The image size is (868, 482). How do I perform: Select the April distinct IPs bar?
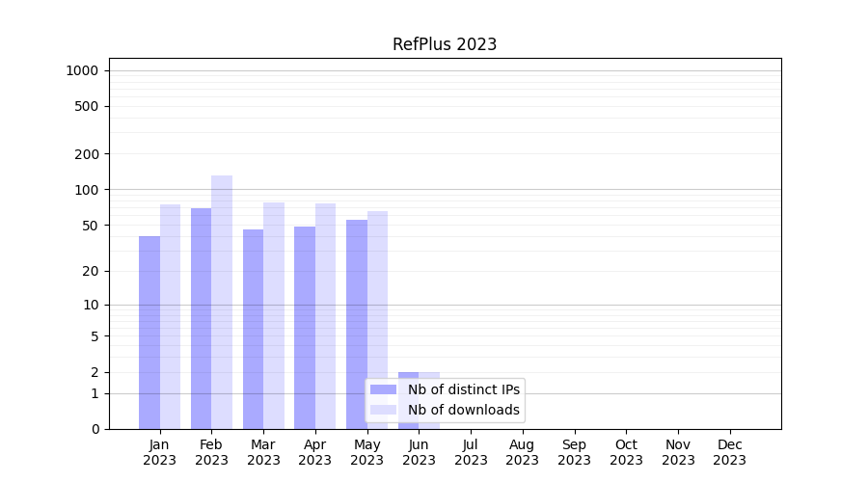tap(305, 328)
